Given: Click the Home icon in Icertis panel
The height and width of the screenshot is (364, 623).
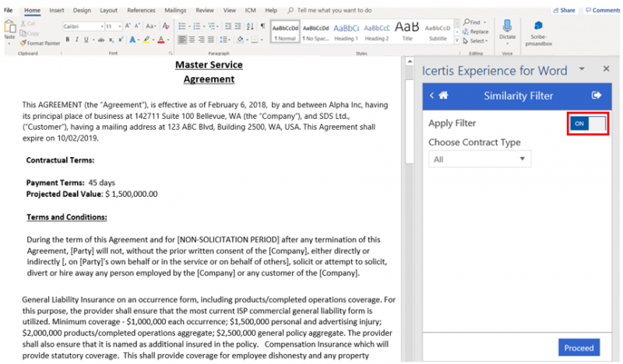Looking at the screenshot, I should click(444, 96).
